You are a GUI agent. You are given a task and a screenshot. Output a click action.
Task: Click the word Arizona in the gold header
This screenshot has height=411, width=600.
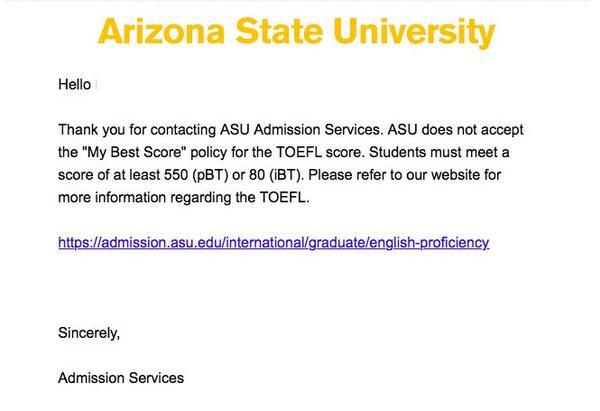tap(161, 31)
